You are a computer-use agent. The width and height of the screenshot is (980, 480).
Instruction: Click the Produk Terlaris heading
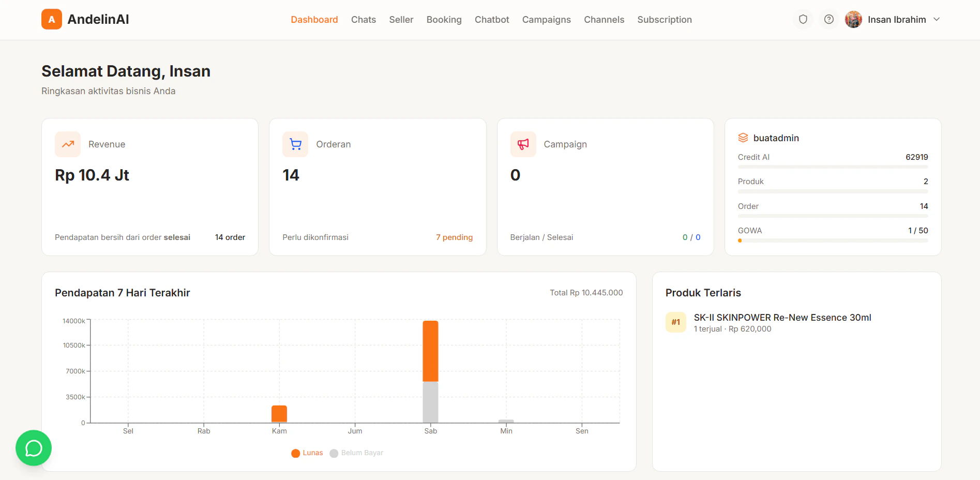point(703,293)
